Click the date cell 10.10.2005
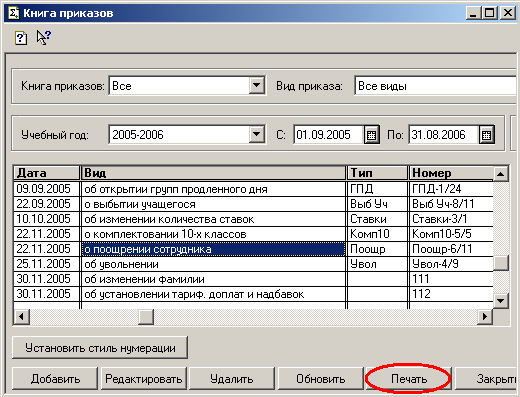Screen dimensions: 520x397 47,219
